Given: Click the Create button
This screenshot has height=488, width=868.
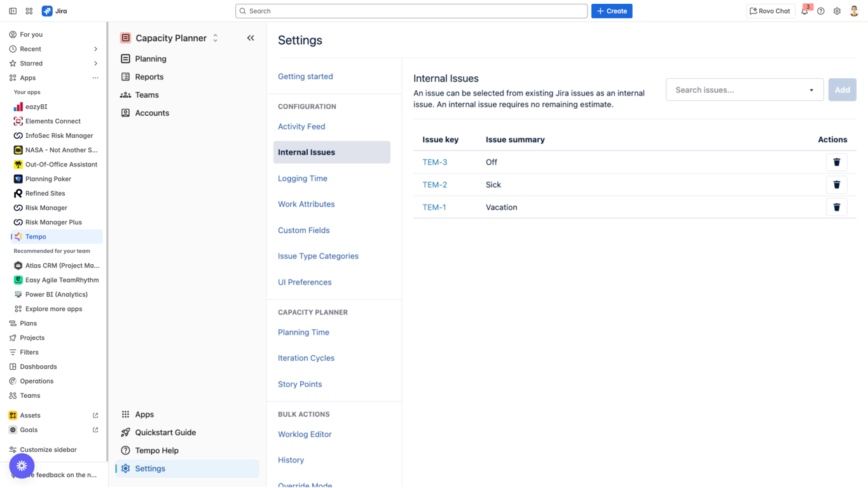Looking at the screenshot, I should pos(611,11).
